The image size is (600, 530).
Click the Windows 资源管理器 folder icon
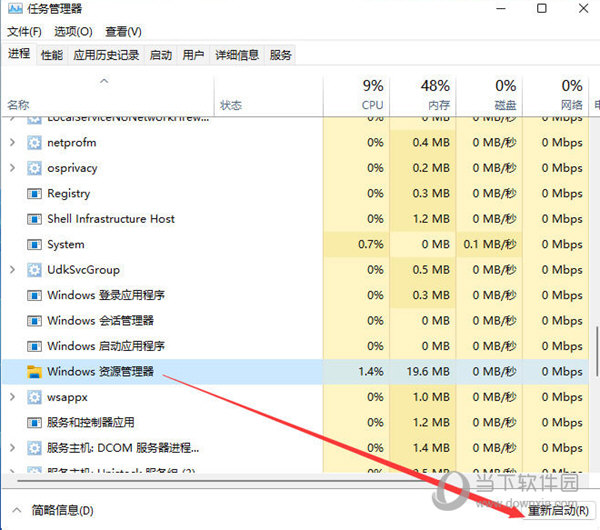pyautogui.click(x=34, y=372)
